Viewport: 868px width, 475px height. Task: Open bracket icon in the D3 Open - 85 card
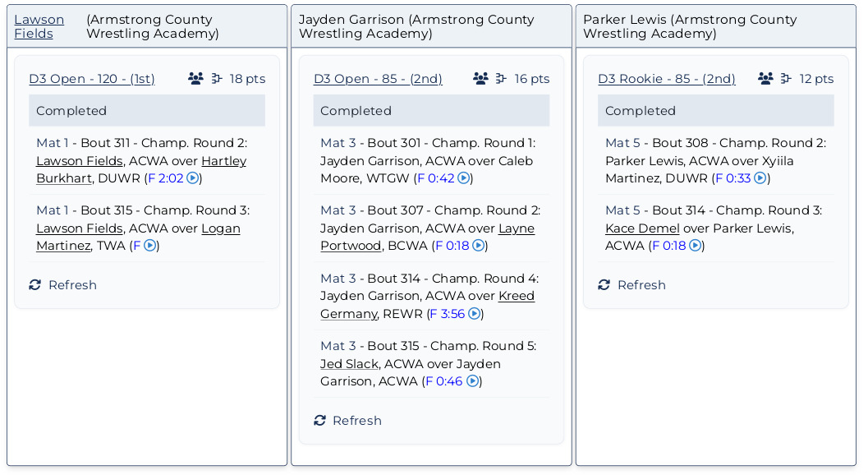tap(501, 79)
